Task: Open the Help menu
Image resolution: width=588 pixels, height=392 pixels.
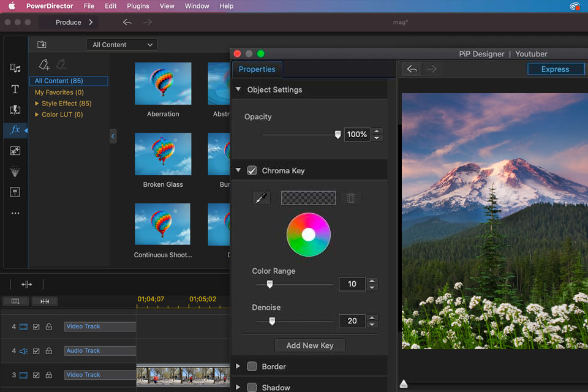Action: pyautogui.click(x=226, y=6)
